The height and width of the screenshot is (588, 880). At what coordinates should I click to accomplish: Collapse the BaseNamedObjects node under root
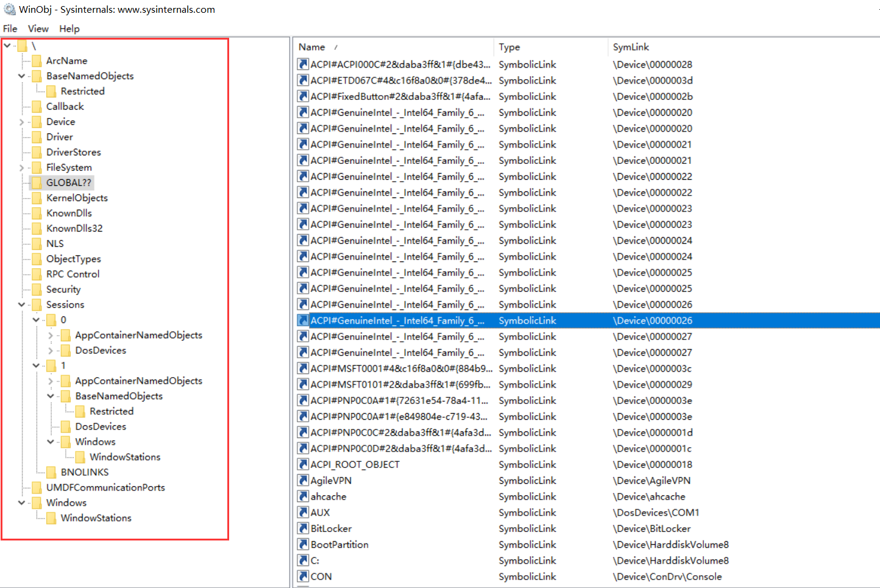22,76
